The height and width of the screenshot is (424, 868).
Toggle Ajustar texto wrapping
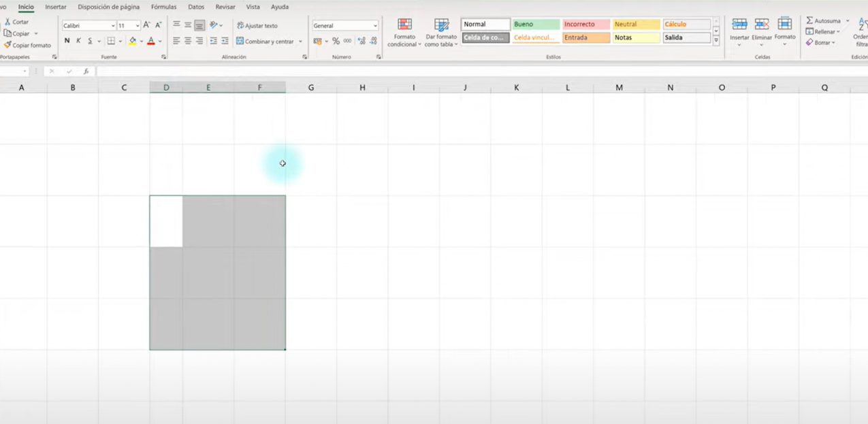point(257,25)
